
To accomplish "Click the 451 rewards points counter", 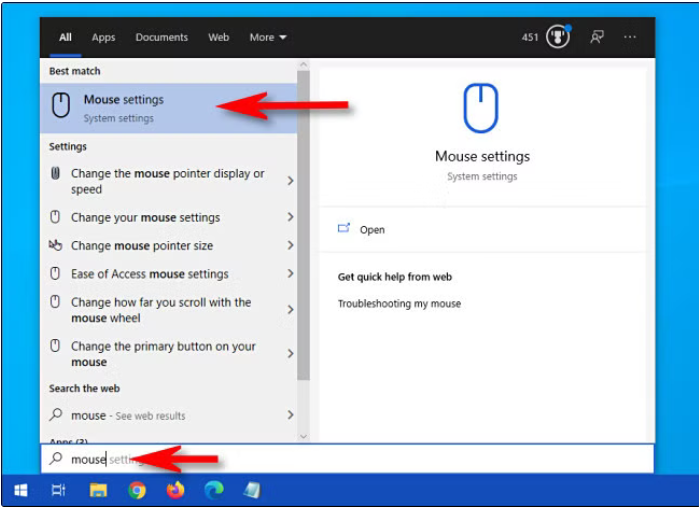I will [x=530, y=37].
